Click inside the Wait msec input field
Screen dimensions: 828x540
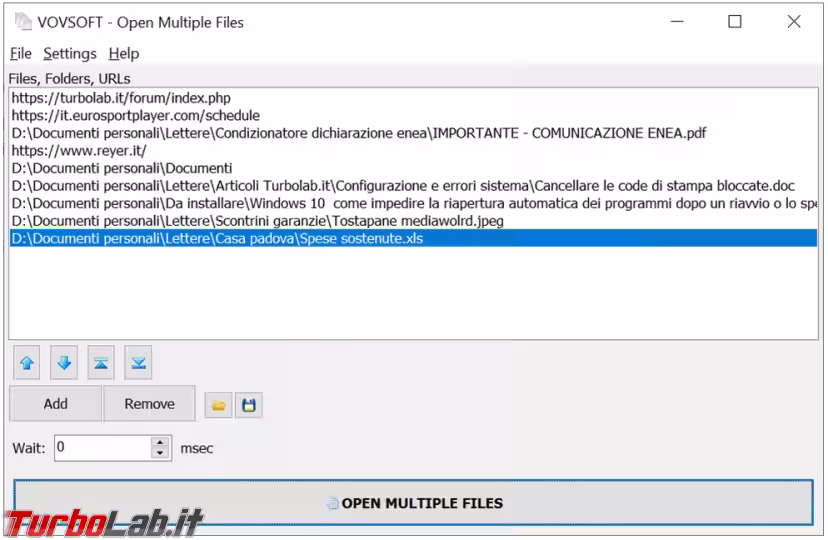(104, 448)
